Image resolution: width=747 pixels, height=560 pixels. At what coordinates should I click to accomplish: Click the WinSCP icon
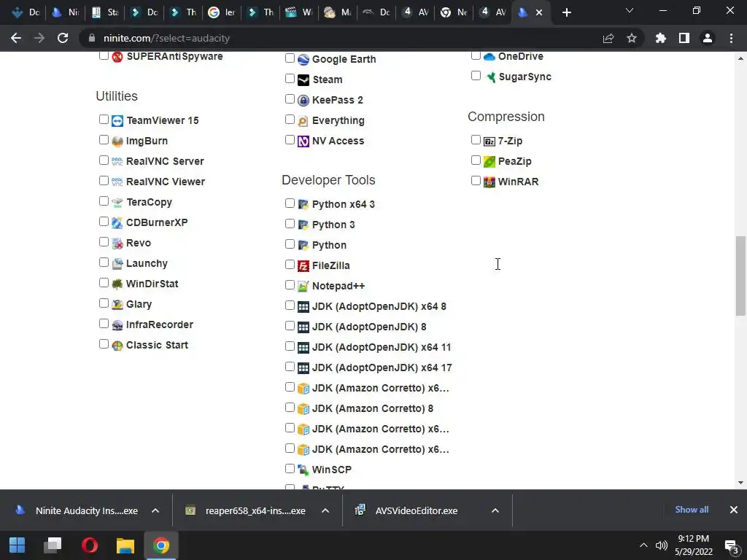click(x=303, y=470)
